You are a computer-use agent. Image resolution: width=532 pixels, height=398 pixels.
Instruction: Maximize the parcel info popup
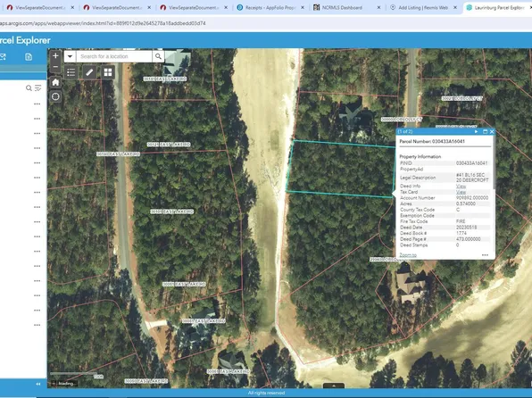[485, 131]
